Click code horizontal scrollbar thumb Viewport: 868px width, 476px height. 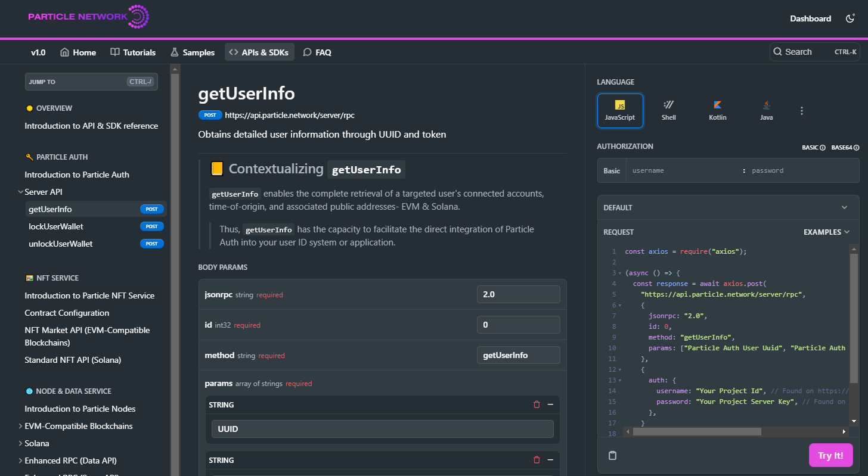pyautogui.click(x=697, y=431)
